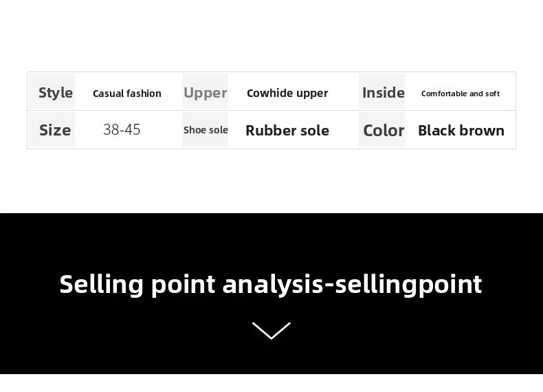Screen dimensions: 543x392
Task: Select the Comfortable and soft text
Action: coord(461,94)
